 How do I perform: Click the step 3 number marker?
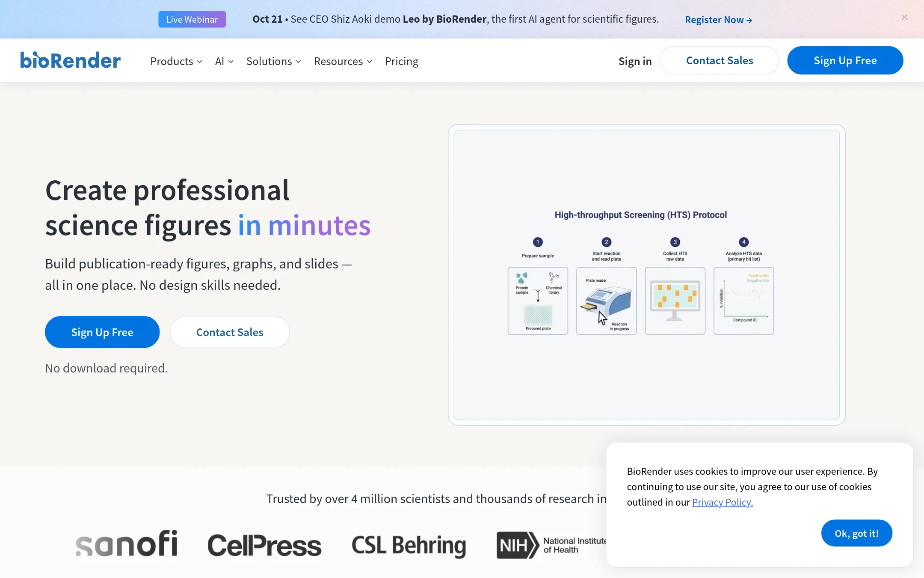coord(675,242)
